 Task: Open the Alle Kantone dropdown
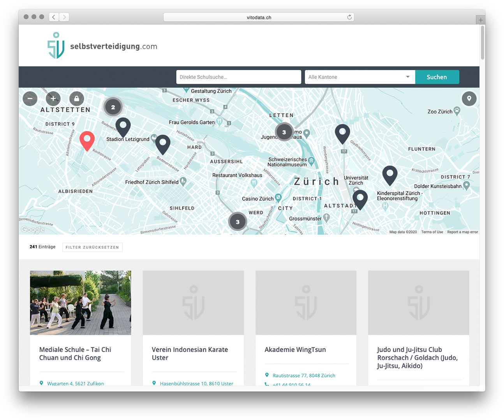coord(359,77)
